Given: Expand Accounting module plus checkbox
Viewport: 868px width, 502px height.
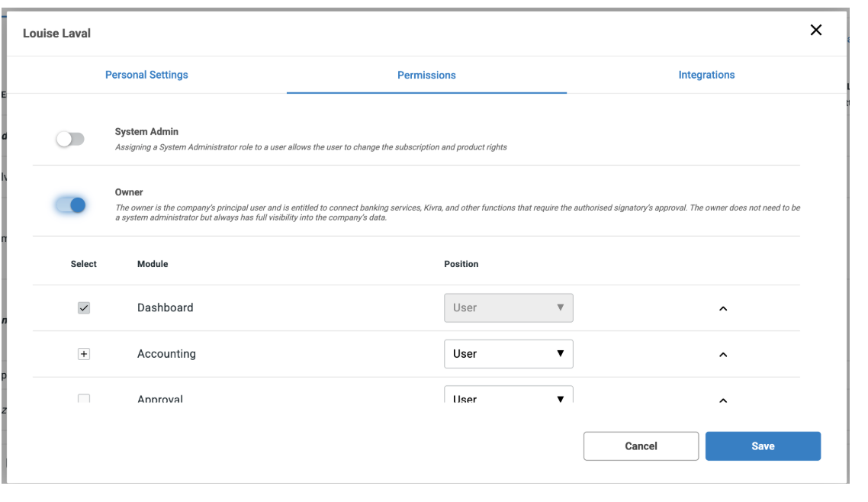Looking at the screenshot, I should pyautogui.click(x=84, y=354).
